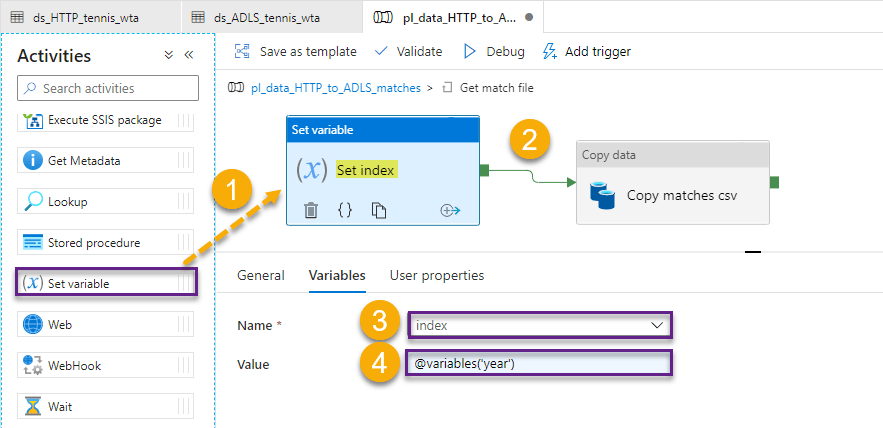Screen dimensions: 883x428
Task: Click the Value expression field
Action: click(x=539, y=363)
